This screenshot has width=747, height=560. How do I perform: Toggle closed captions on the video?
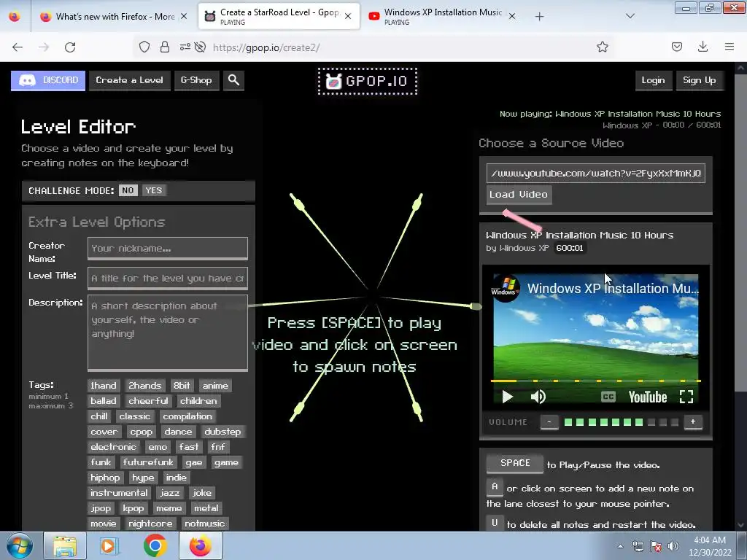[608, 397]
